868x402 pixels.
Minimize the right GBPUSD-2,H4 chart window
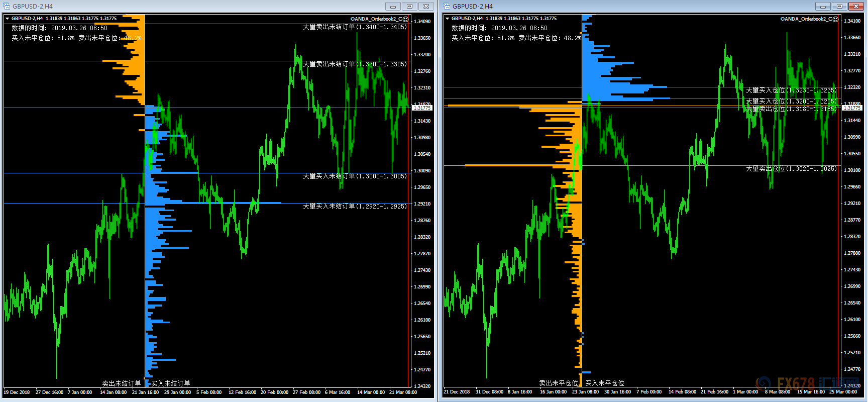[823, 6]
